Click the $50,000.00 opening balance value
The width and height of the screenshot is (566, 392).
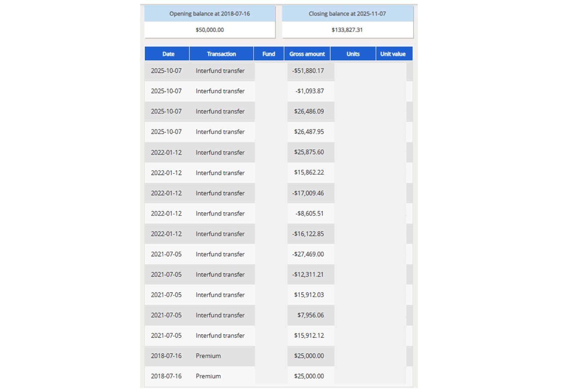(210, 30)
